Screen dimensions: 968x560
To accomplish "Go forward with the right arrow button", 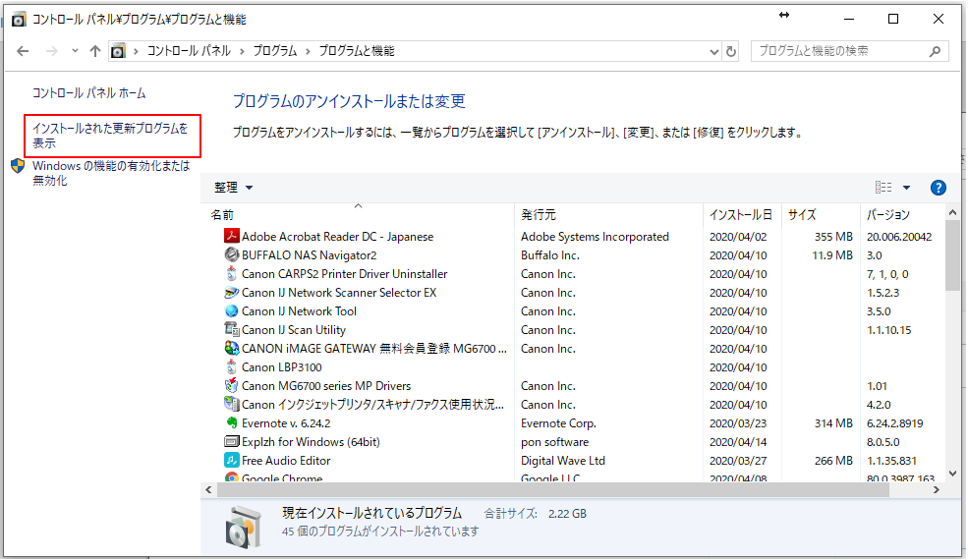I will [51, 51].
